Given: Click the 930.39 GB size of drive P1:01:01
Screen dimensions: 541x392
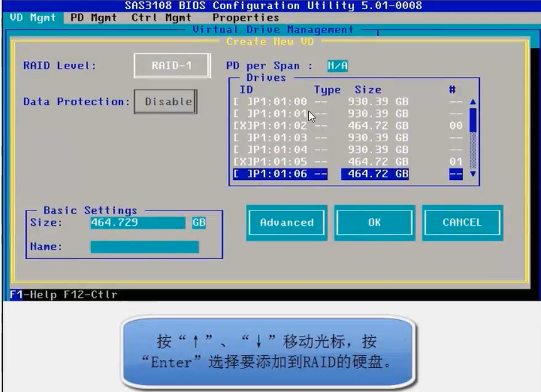Looking at the screenshot, I should (x=378, y=114).
